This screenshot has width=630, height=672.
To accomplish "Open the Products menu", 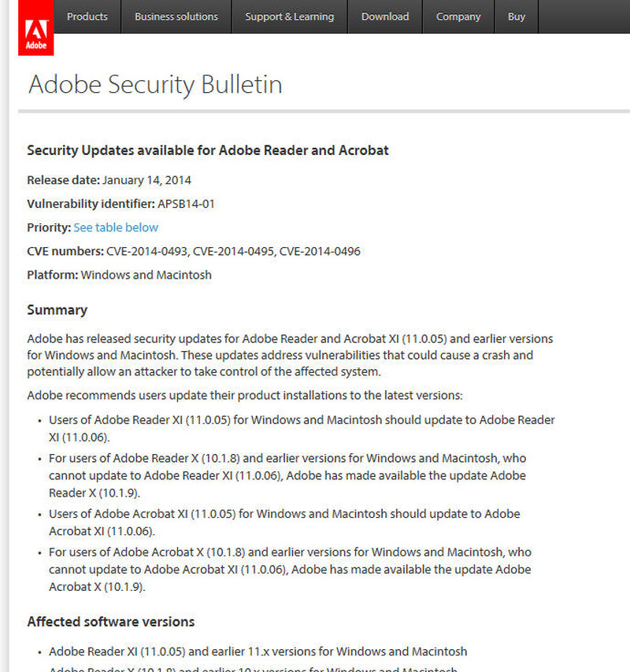I will click(x=87, y=17).
